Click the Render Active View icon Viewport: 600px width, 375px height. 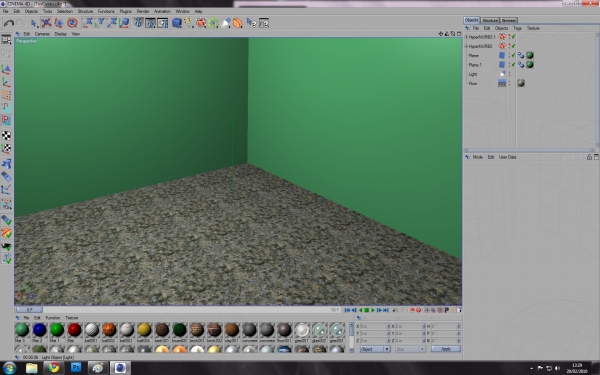click(x=138, y=23)
